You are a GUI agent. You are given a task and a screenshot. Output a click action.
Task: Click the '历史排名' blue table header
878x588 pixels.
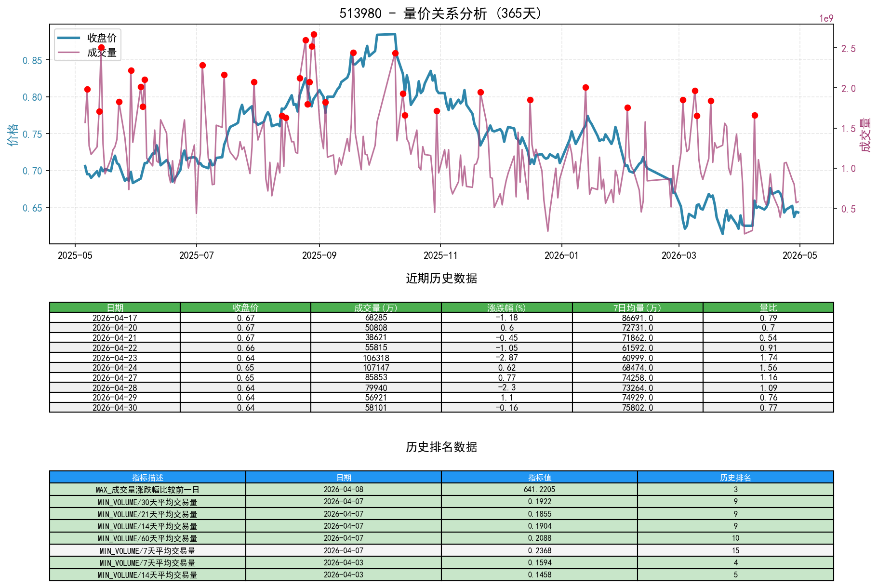[735, 477]
